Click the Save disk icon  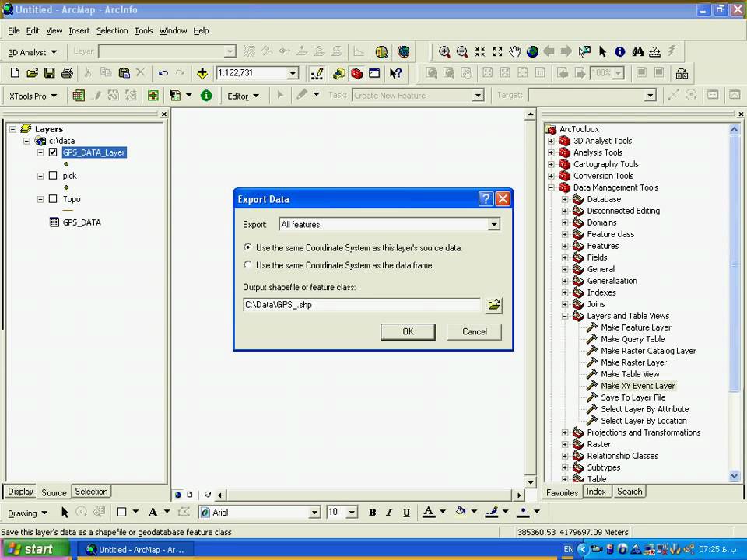click(x=50, y=73)
